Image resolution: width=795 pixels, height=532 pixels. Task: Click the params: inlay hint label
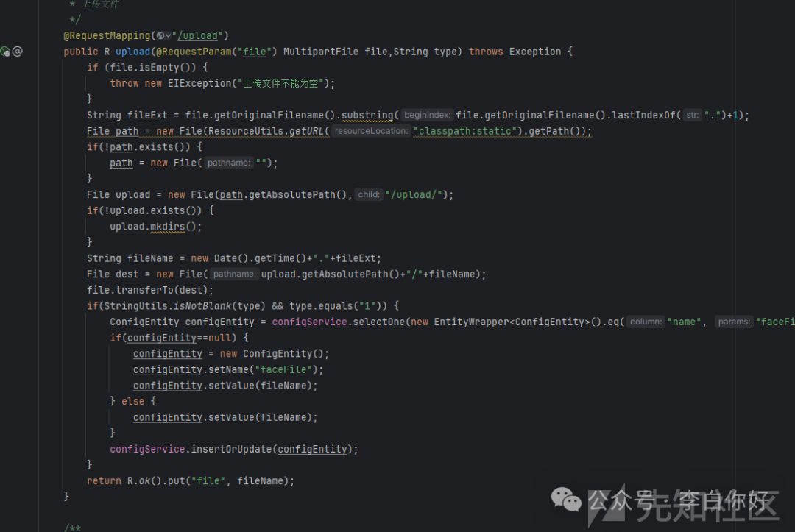coord(734,322)
